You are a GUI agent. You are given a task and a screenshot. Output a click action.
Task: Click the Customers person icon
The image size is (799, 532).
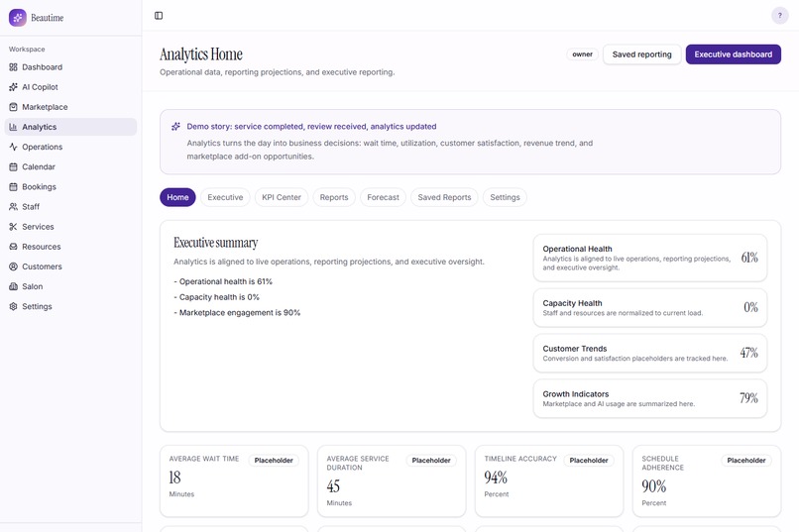point(13,266)
